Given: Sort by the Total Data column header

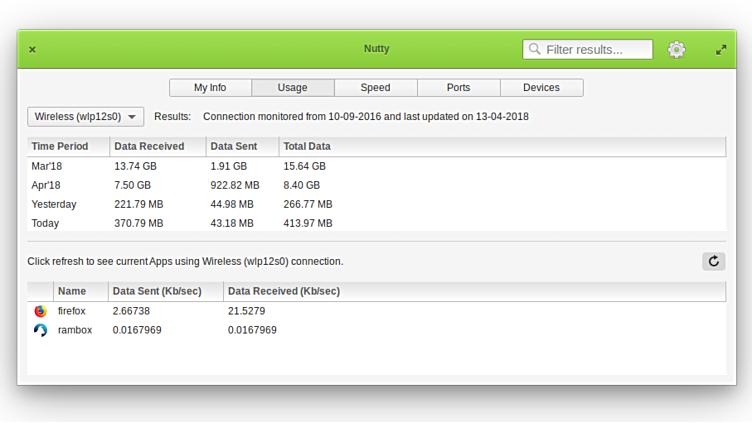Looking at the screenshot, I should click(x=306, y=146).
